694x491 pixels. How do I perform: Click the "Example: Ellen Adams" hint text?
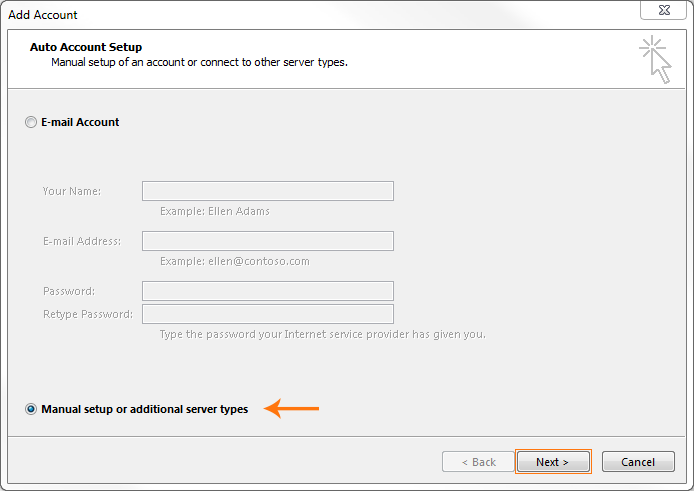point(215,211)
